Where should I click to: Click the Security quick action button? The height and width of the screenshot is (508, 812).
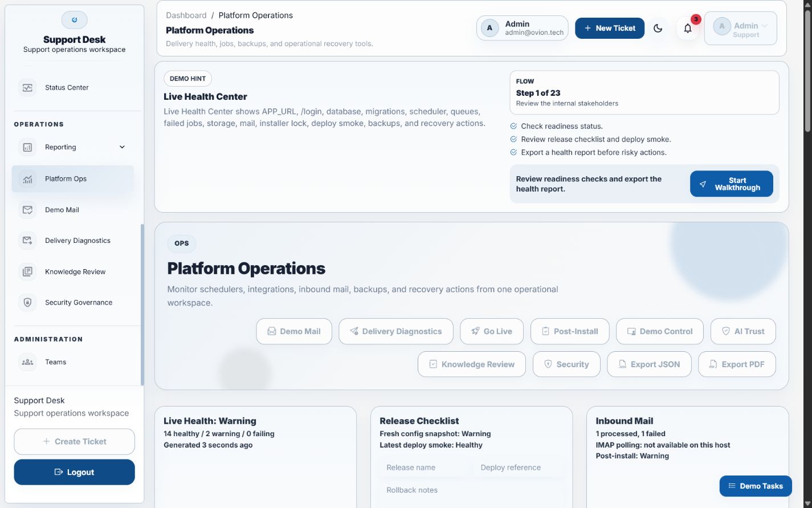coord(566,364)
